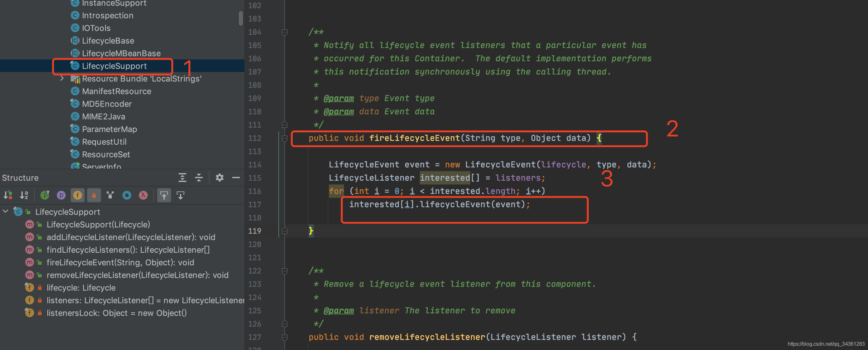This screenshot has height=350, width=868.
Task: Open Introspection class in project tree
Action: click(x=108, y=15)
